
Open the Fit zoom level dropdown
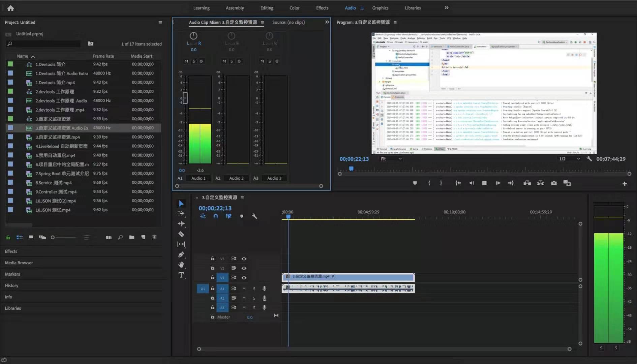(x=391, y=159)
